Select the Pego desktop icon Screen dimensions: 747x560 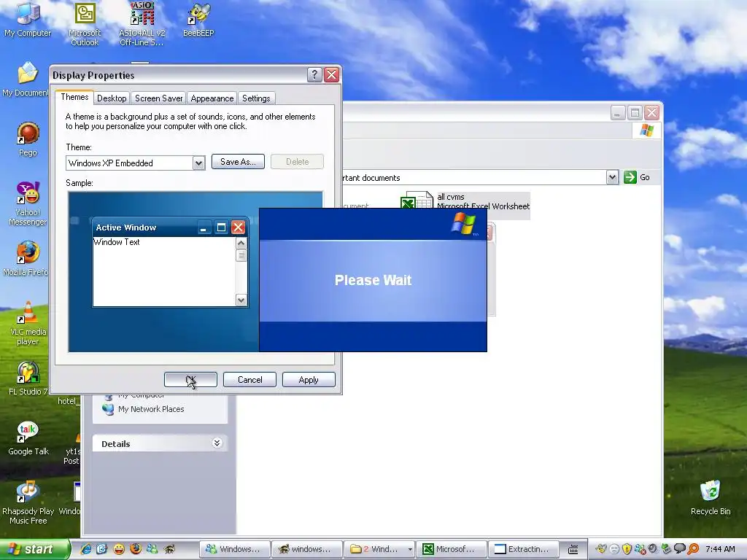pos(28,139)
